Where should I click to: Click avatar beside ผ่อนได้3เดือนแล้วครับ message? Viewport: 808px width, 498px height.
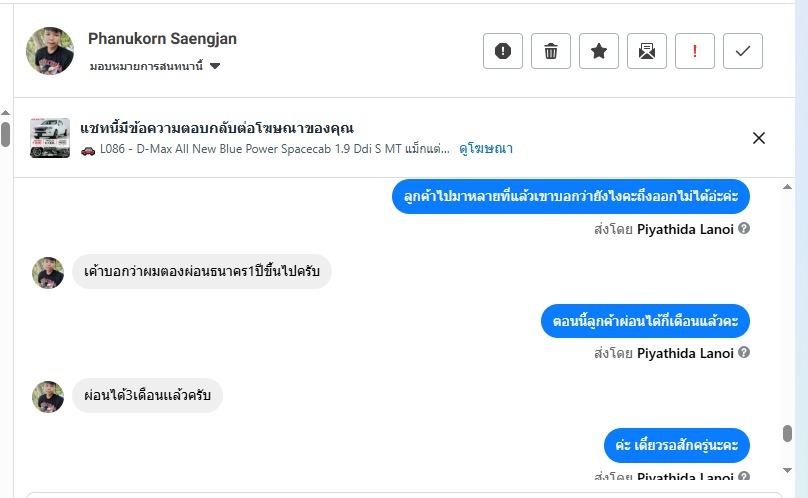[x=48, y=396]
